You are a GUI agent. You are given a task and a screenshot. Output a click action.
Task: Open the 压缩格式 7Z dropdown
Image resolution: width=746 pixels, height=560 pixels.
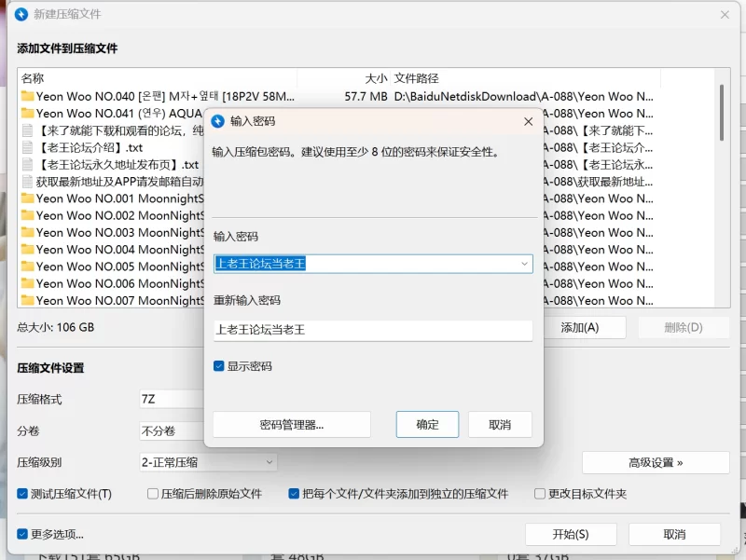click(171, 399)
